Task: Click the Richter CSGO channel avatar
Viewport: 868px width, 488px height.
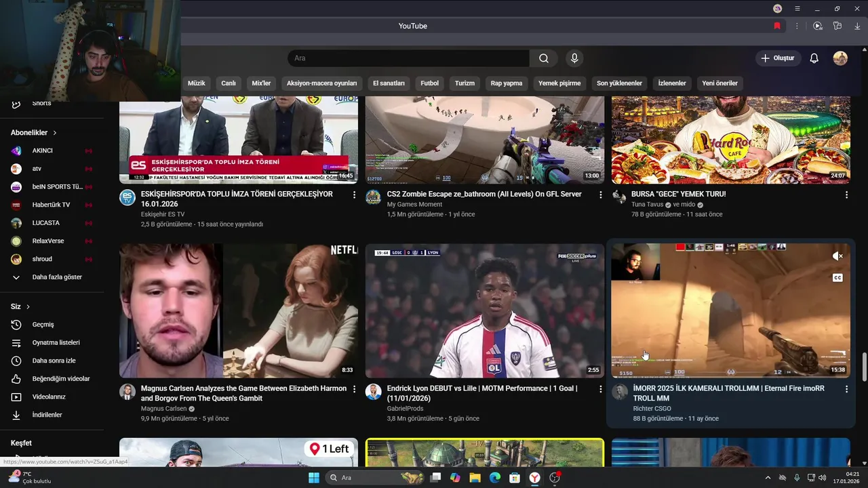Action: pyautogui.click(x=620, y=392)
